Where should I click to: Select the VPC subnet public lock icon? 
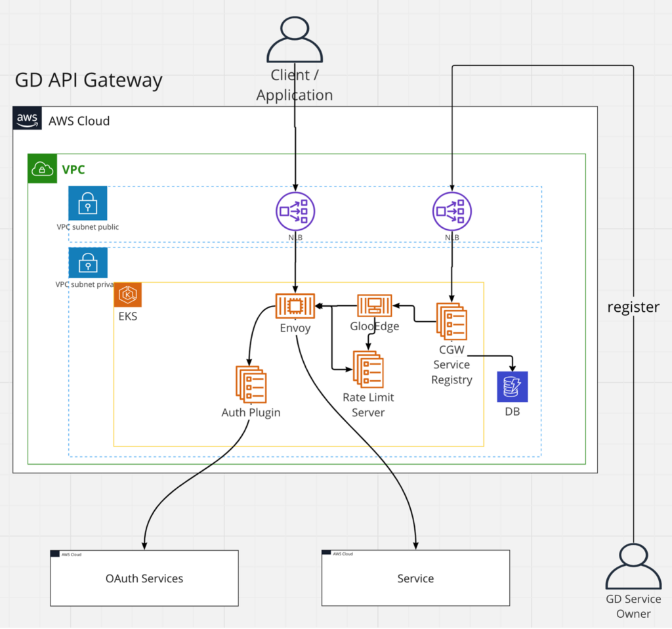88,204
